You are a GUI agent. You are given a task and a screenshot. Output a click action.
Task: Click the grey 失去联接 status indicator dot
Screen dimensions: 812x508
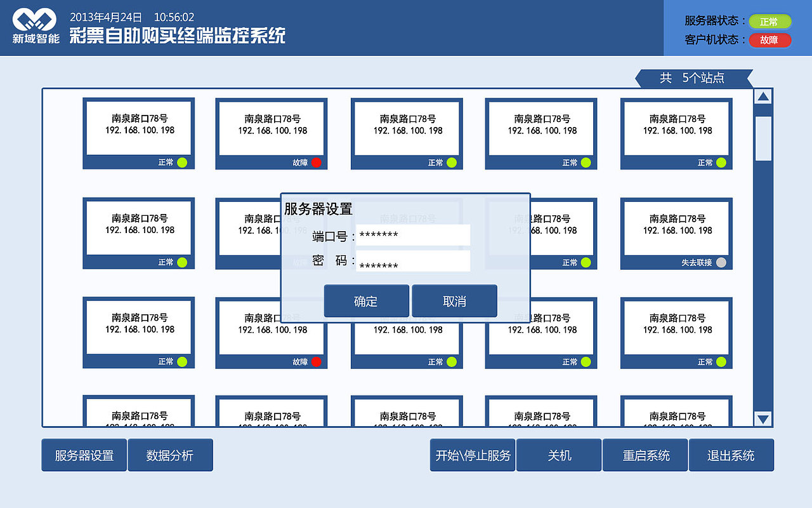pos(720,262)
